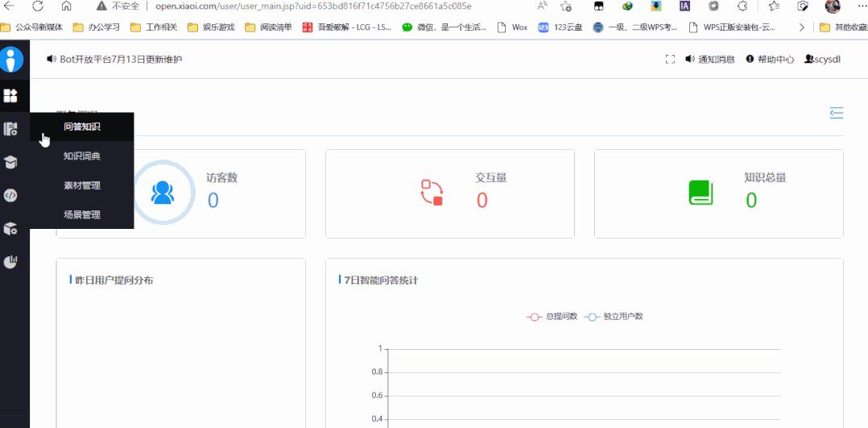The width and height of the screenshot is (868, 428).
Task: Open the dashboard overview sidebar icon
Action: tap(10, 95)
